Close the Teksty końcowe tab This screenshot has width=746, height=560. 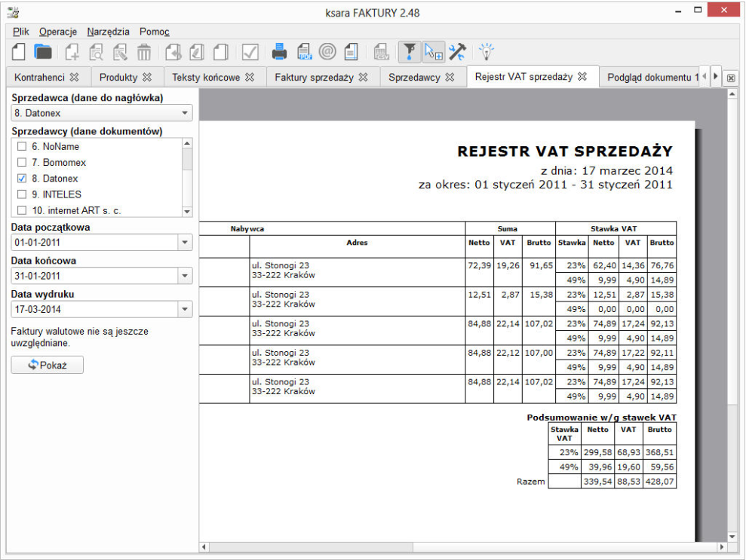coord(250,77)
